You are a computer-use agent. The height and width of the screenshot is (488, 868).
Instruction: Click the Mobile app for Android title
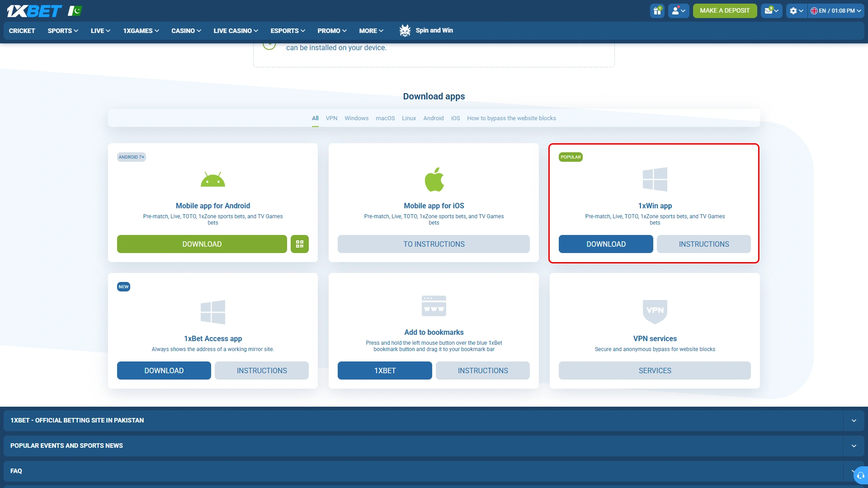click(213, 206)
